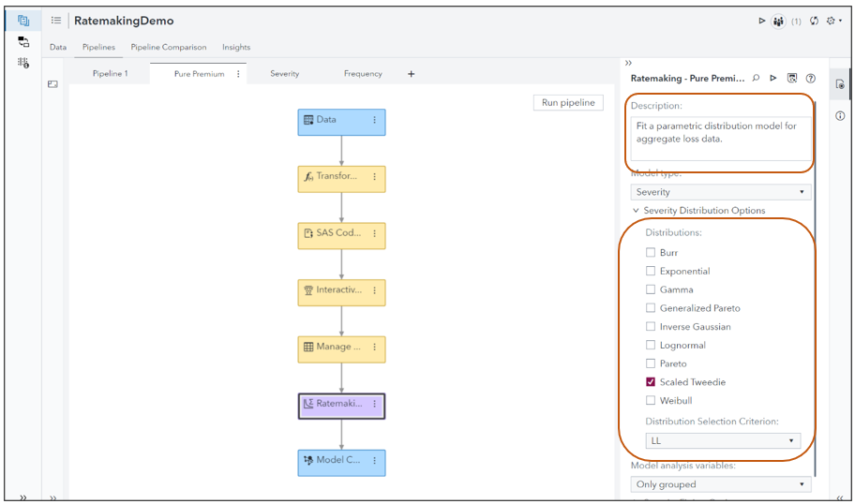Viewport: 855px width, 504px height.
Task: Collapse the Severity Distribution Options section
Action: [637, 211]
